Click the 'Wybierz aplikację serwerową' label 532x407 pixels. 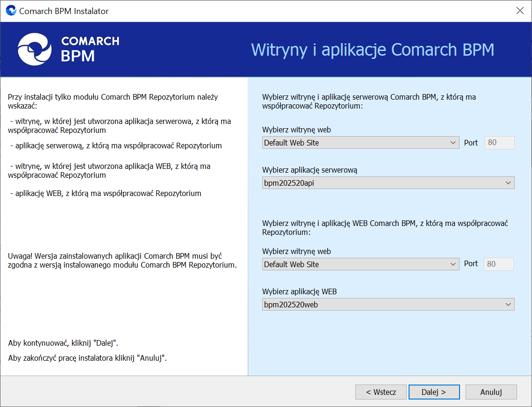click(310, 170)
